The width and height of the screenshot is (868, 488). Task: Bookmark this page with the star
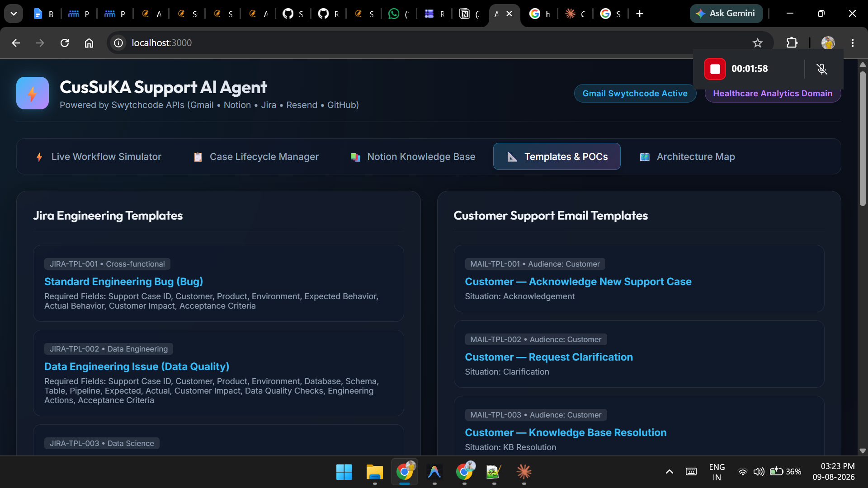tap(758, 43)
